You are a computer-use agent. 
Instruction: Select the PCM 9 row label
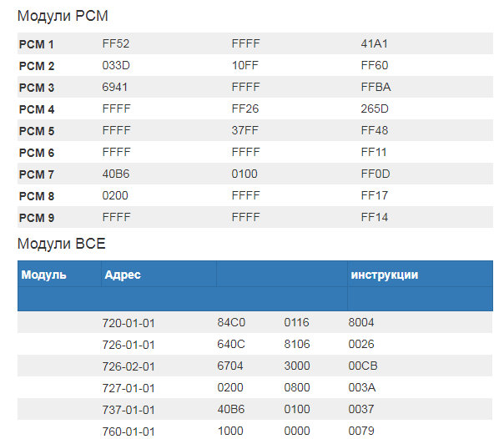click(37, 218)
